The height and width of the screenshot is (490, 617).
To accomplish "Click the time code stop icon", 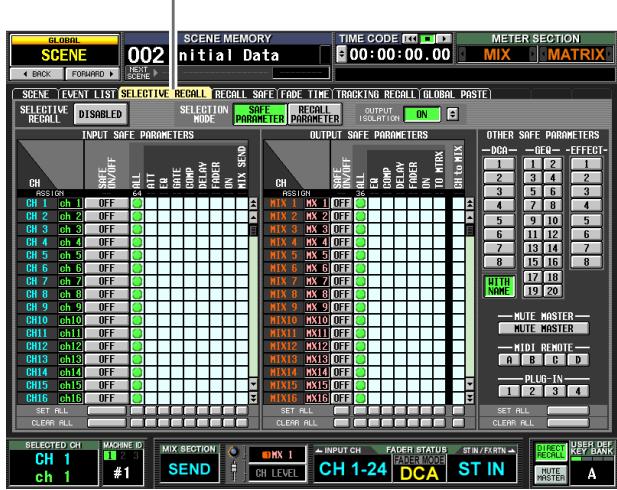I will (427, 39).
